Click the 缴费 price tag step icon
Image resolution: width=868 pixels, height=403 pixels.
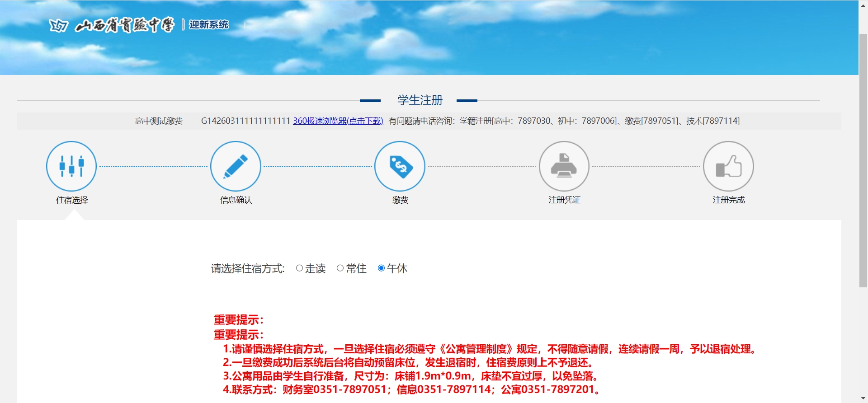click(400, 166)
